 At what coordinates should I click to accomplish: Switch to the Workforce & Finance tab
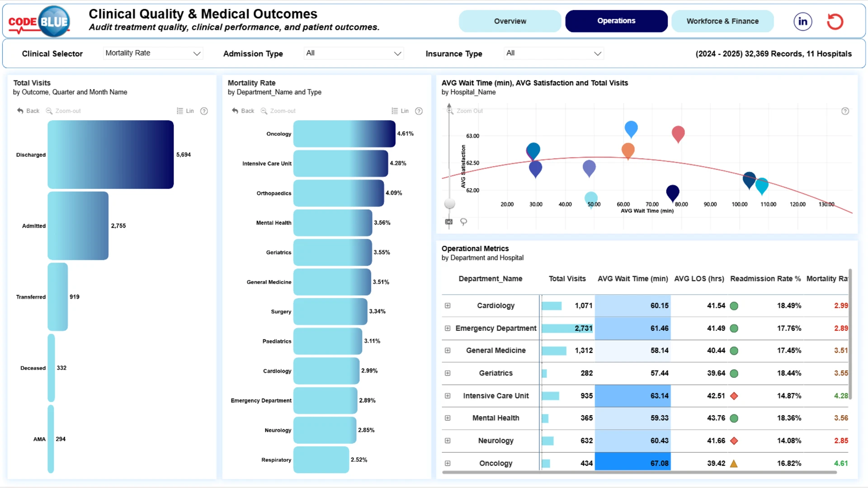pyautogui.click(x=722, y=21)
